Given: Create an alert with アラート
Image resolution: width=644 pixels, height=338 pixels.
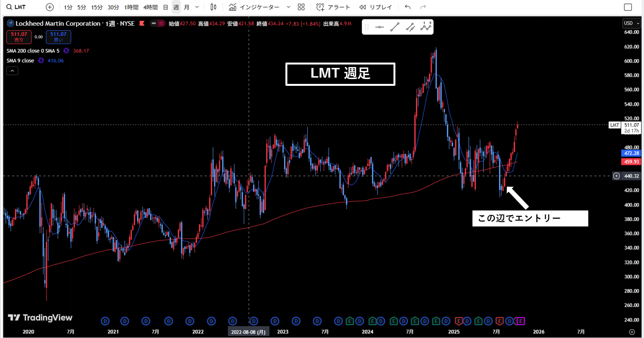Looking at the screenshot, I should click(x=333, y=7).
